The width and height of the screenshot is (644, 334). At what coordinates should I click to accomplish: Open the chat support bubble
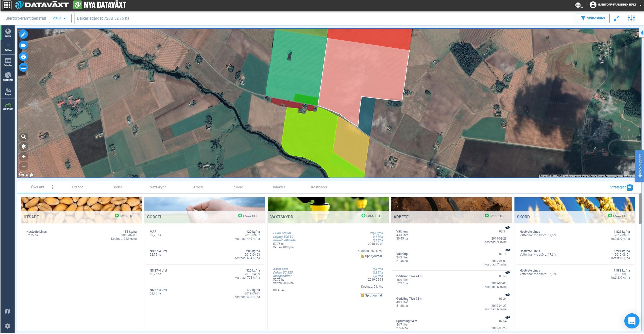tap(632, 321)
